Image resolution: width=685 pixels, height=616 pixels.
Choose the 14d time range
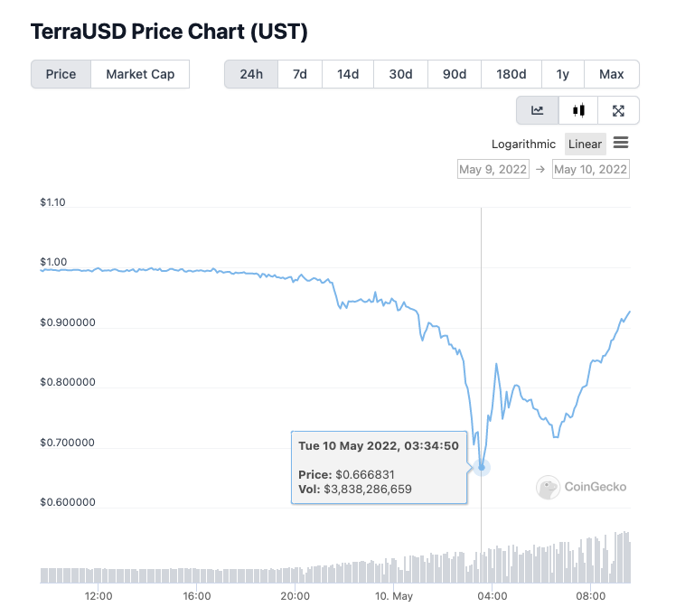tap(348, 74)
